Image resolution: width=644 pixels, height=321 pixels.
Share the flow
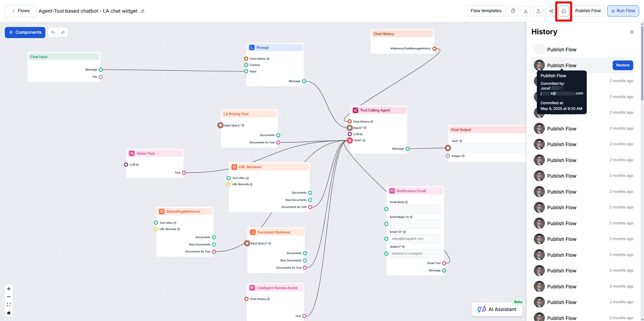[x=551, y=11]
